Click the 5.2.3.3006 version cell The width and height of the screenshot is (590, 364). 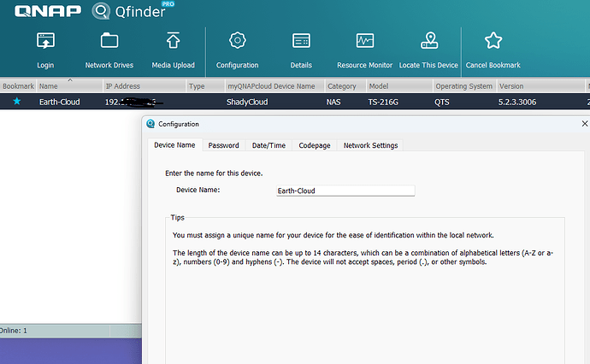click(x=517, y=102)
